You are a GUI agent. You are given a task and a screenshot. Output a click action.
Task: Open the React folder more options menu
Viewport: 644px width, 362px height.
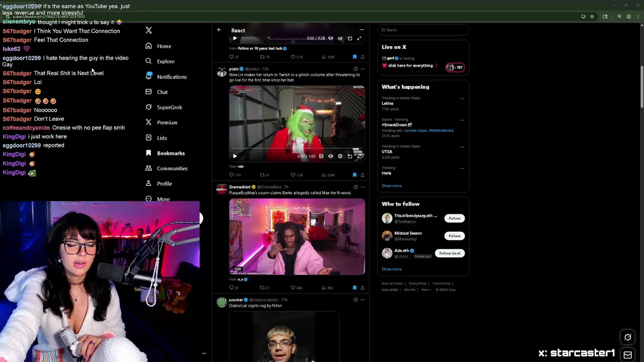click(361, 30)
